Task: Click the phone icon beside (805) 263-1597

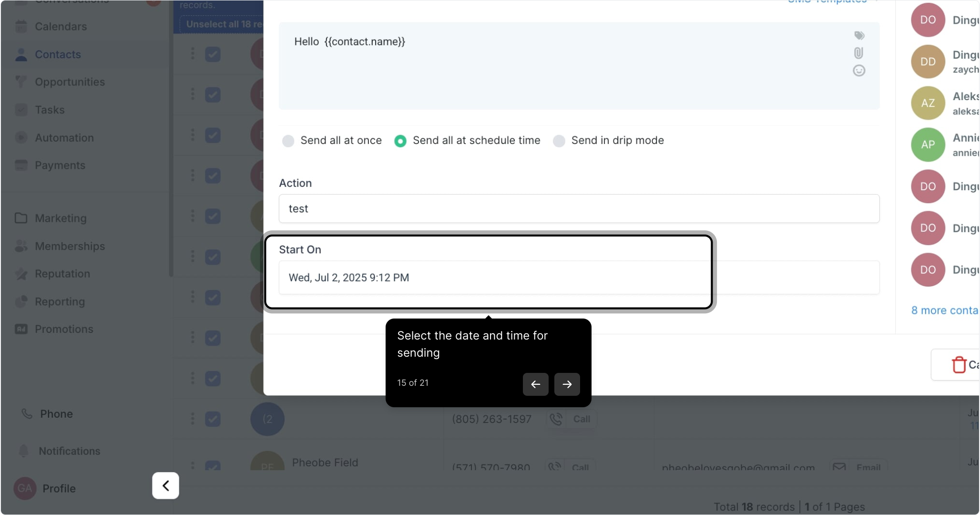Action: tap(556, 419)
